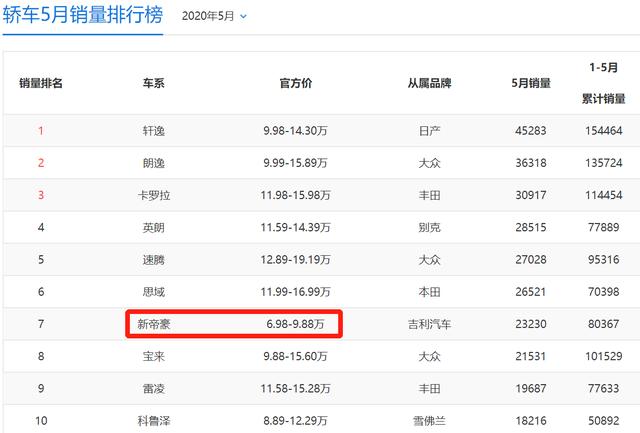The height and width of the screenshot is (433, 640).
Task: Click the 销量排名 column header
Action: (x=41, y=83)
